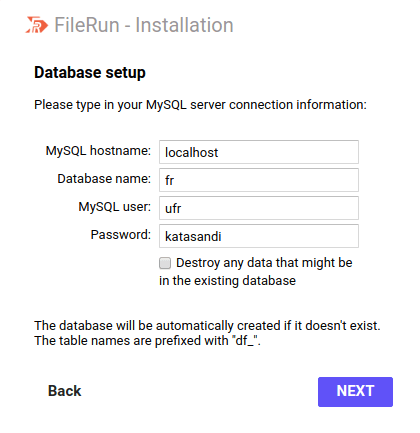The image size is (420, 433).
Task: Select the MySQL user field containing ufr
Action: 259,208
